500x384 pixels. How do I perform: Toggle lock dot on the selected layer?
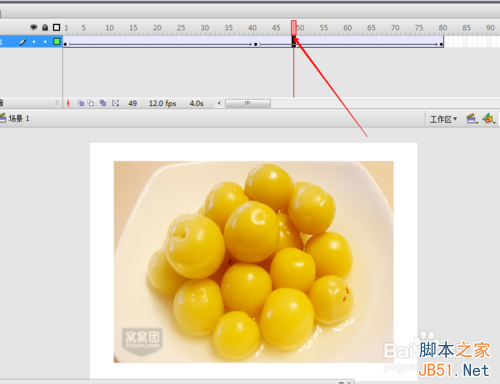pyautogui.click(x=45, y=42)
